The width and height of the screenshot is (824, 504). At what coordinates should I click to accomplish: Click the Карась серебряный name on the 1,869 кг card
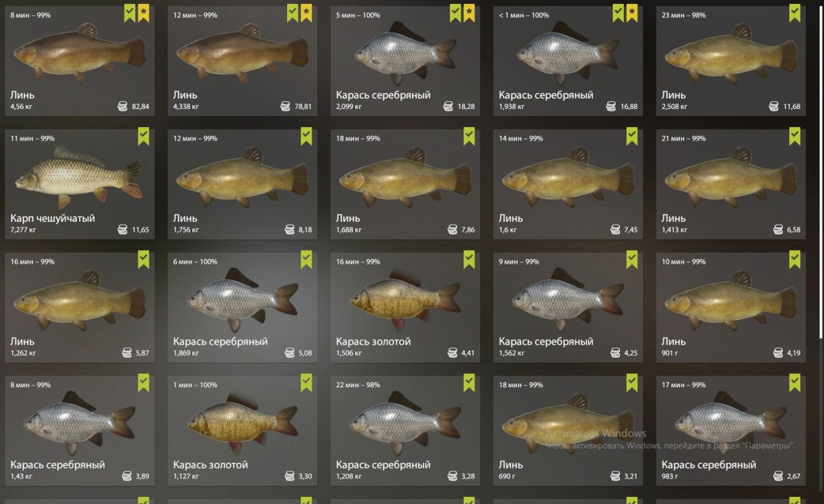click(220, 341)
